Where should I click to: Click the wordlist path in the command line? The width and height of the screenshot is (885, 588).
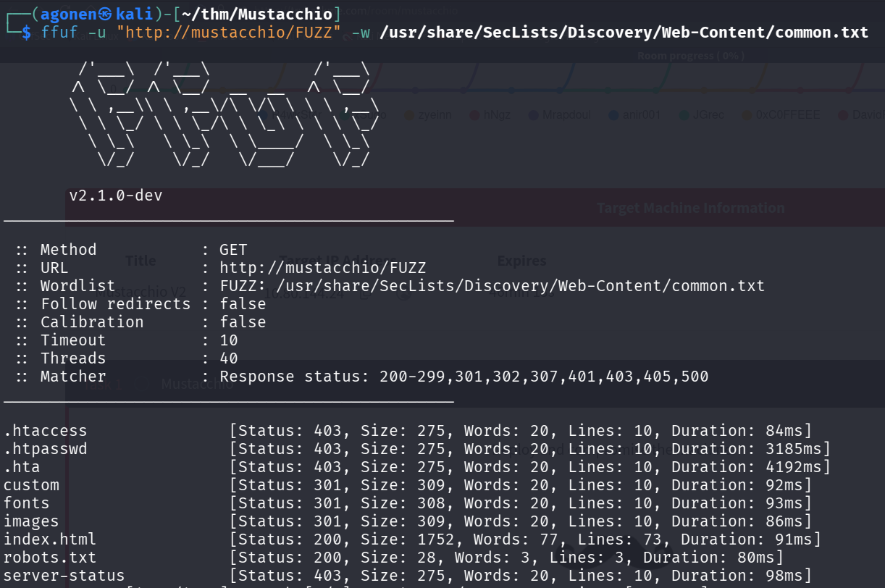pos(623,33)
